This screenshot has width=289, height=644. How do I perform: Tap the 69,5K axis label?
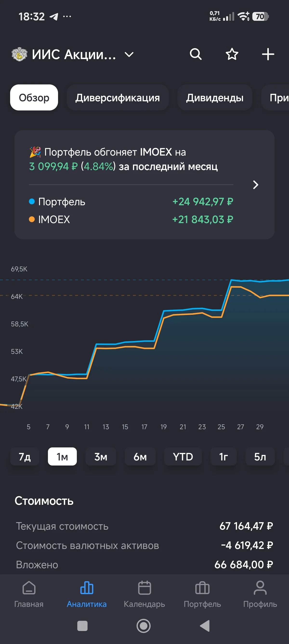point(19,269)
